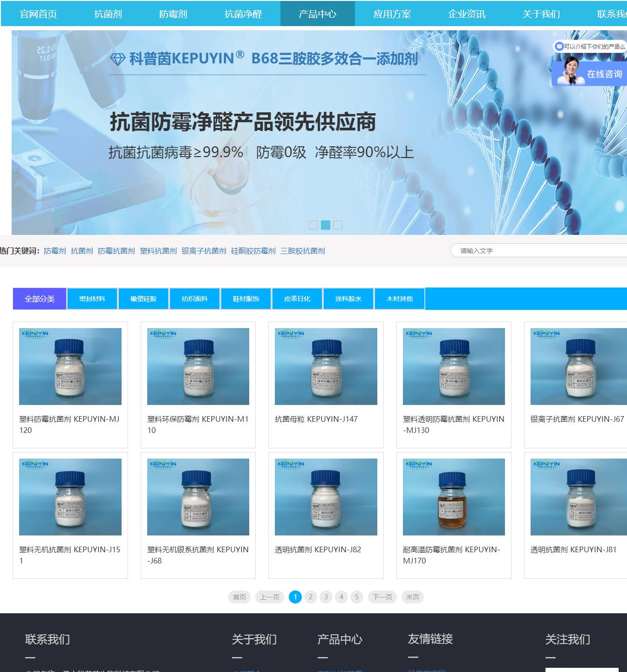Open the 银离子抗菌剂 KEPUYIN-J67 image
Screen dimensions: 627x672
point(579,366)
